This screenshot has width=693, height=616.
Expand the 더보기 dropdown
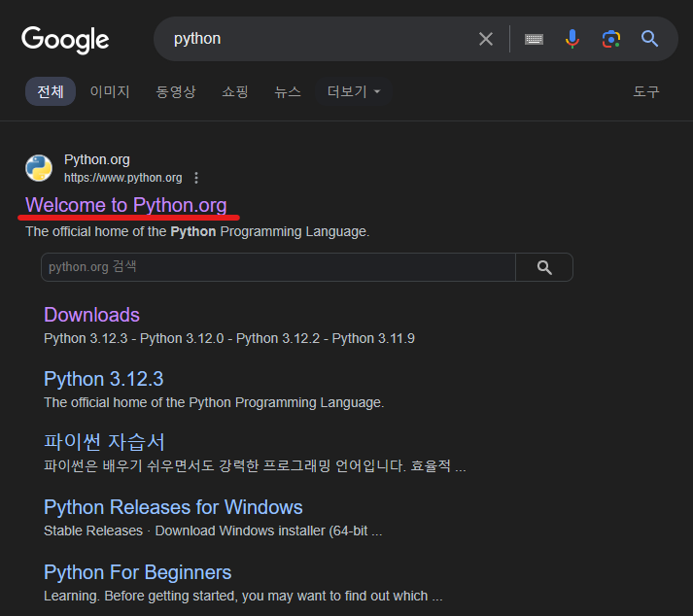pos(354,91)
